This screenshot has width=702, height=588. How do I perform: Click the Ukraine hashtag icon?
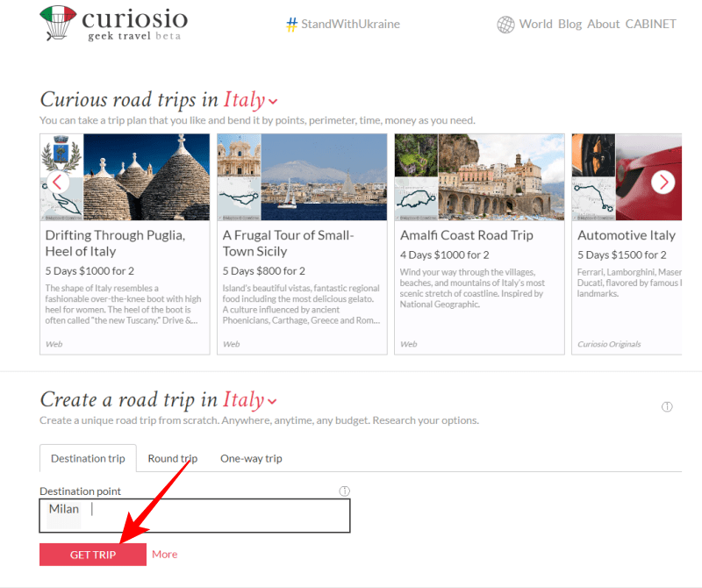click(291, 25)
